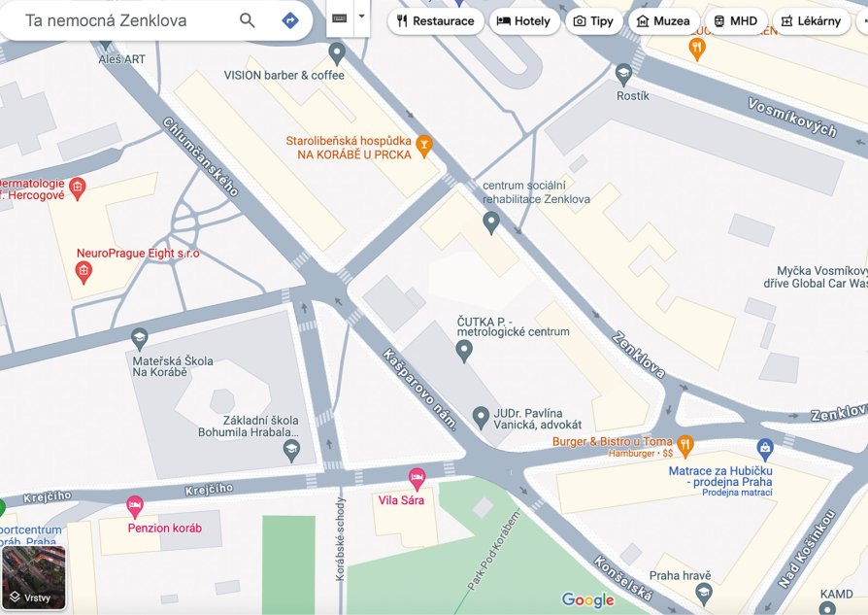The height and width of the screenshot is (615, 868).
Task: Select the Mateřská Škola Na Korábě school pin
Action: pos(140,339)
